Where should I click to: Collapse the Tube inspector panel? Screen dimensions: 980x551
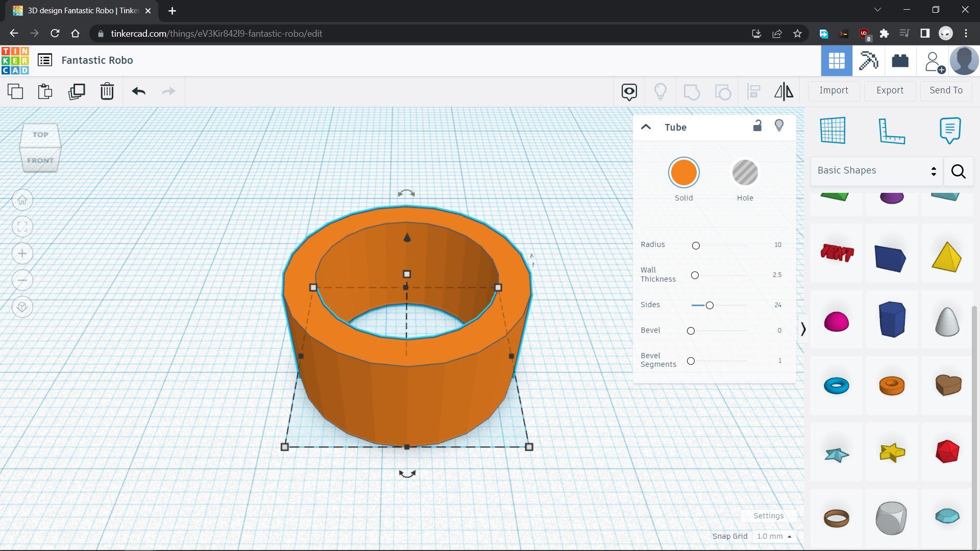tap(646, 128)
